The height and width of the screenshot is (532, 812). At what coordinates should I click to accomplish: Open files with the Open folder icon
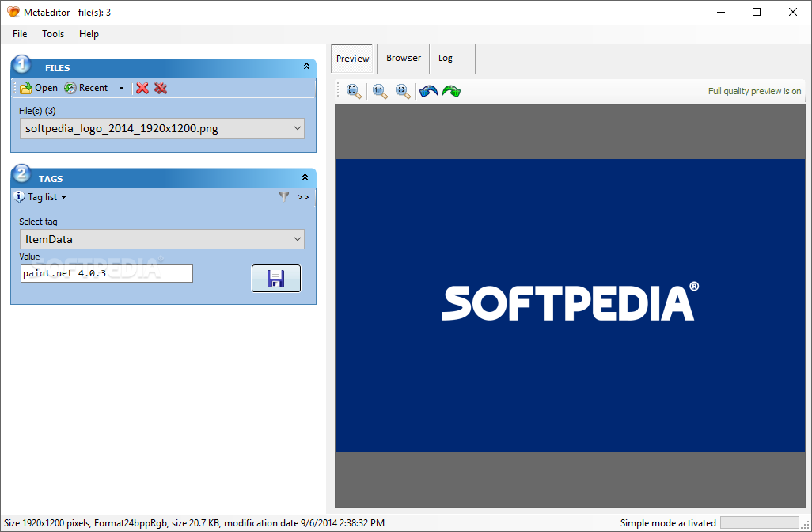pyautogui.click(x=26, y=88)
